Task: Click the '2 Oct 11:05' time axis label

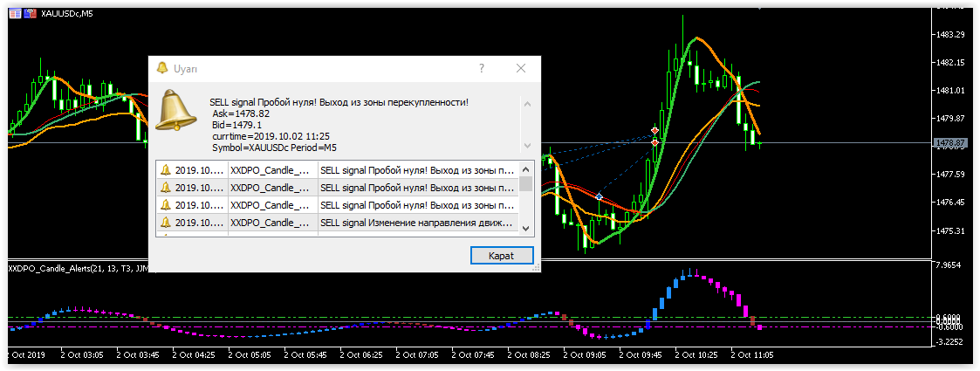Action: coord(752,354)
